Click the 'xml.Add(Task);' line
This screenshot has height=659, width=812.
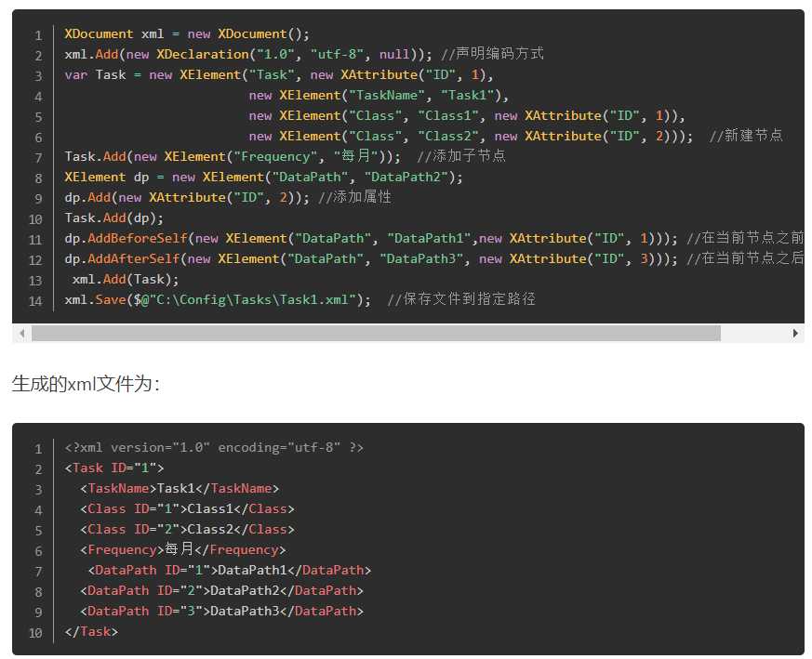click(126, 280)
